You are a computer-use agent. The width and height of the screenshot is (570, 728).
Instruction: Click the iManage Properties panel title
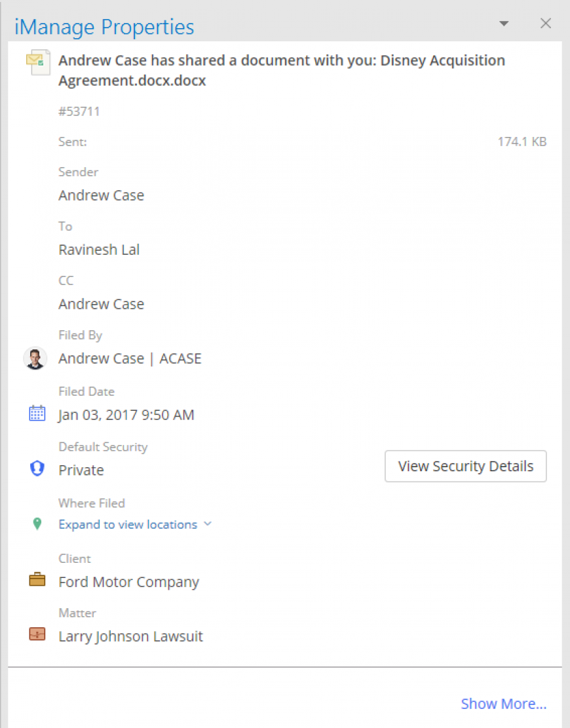click(x=104, y=27)
